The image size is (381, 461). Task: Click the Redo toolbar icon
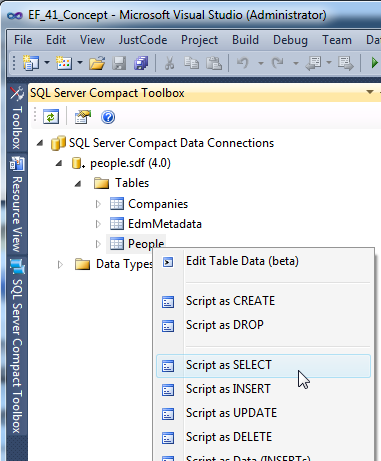pyautogui.click(x=278, y=63)
